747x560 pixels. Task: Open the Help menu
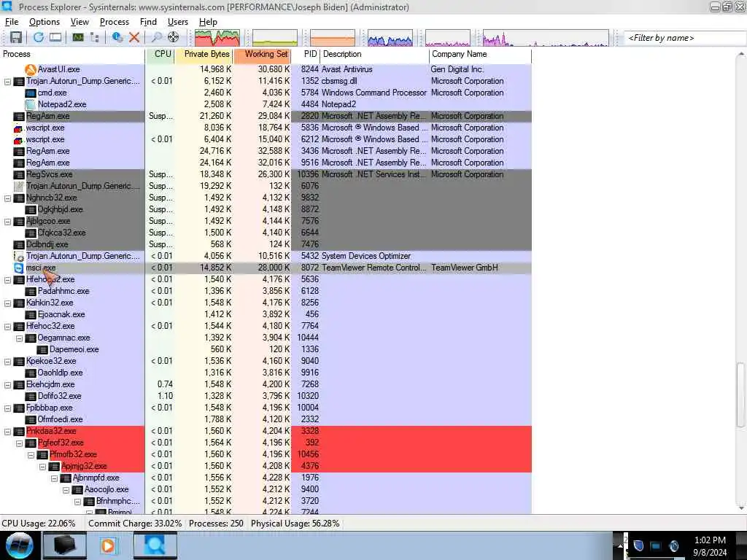point(208,22)
